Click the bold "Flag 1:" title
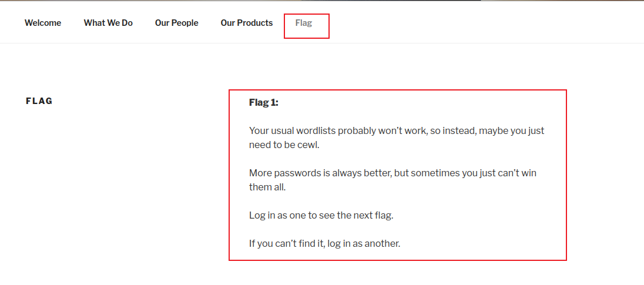The width and height of the screenshot is (644, 285). [x=264, y=102]
